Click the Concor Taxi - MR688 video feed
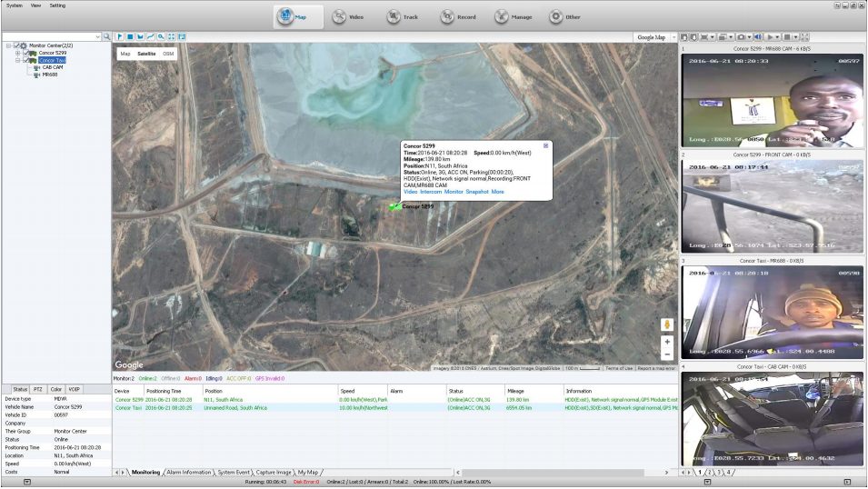Image resolution: width=868 pixels, height=489 pixels. pos(773,312)
